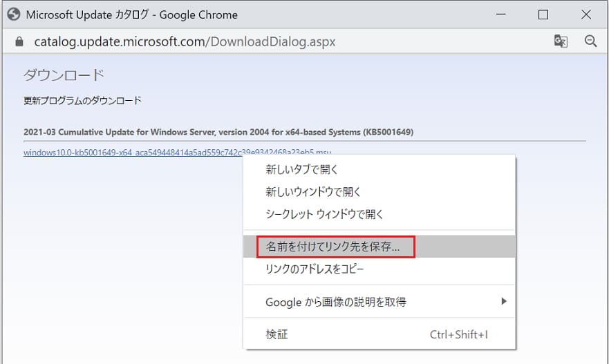The height and width of the screenshot is (364, 609).
Task: Click the 更新プログラムのダウンロード subtitle text
Action: [x=82, y=101]
